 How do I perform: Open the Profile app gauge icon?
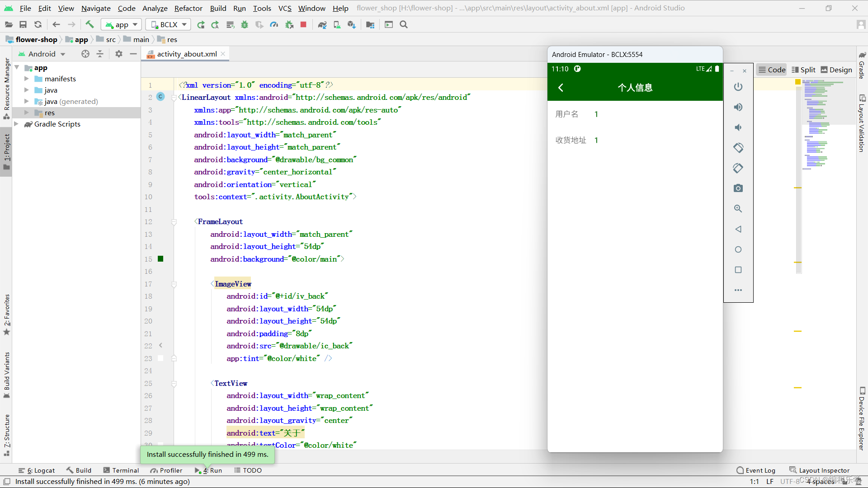[274, 24]
